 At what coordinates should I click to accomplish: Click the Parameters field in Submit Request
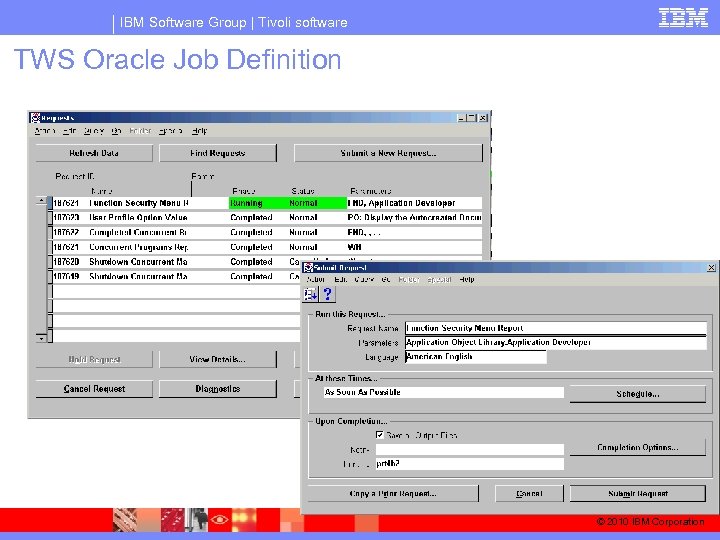coord(556,343)
